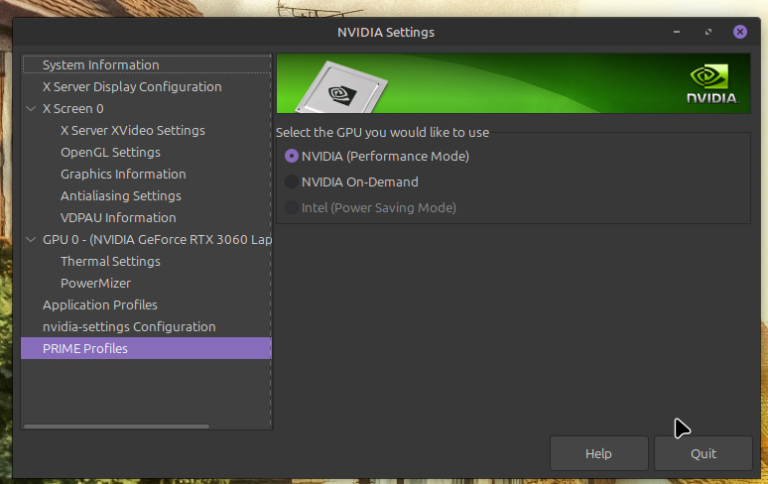
Task: Select PRIME Profiles in sidebar
Action: tap(146, 348)
